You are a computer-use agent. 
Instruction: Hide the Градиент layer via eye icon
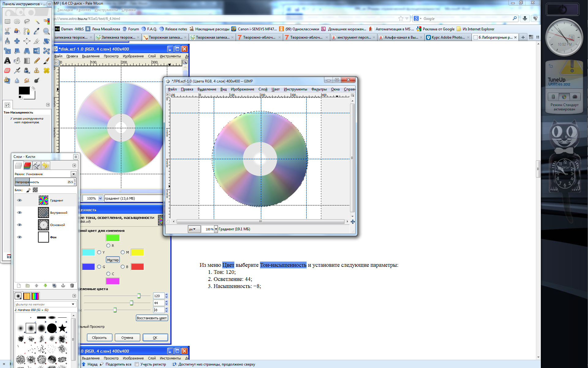(x=20, y=200)
